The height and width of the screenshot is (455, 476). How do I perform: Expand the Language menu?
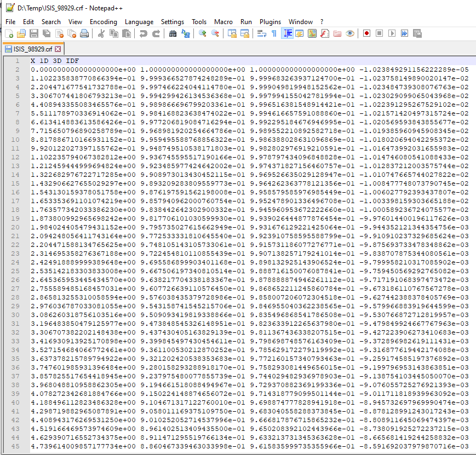pos(139,22)
